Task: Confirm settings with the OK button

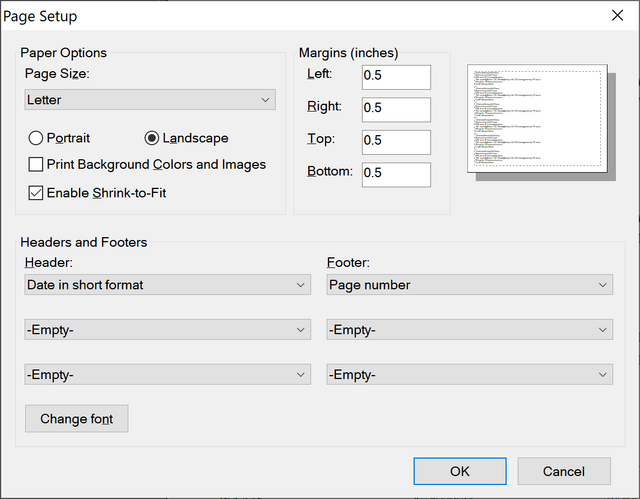Action: [459, 471]
